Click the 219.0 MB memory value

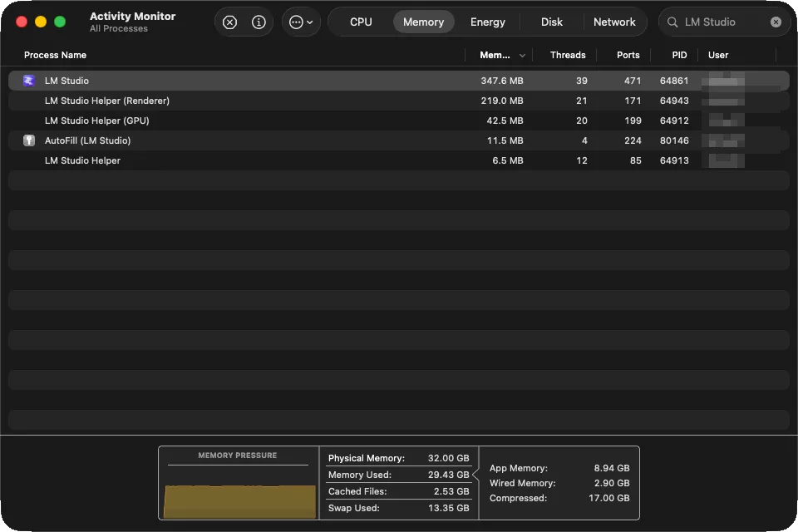coord(502,101)
